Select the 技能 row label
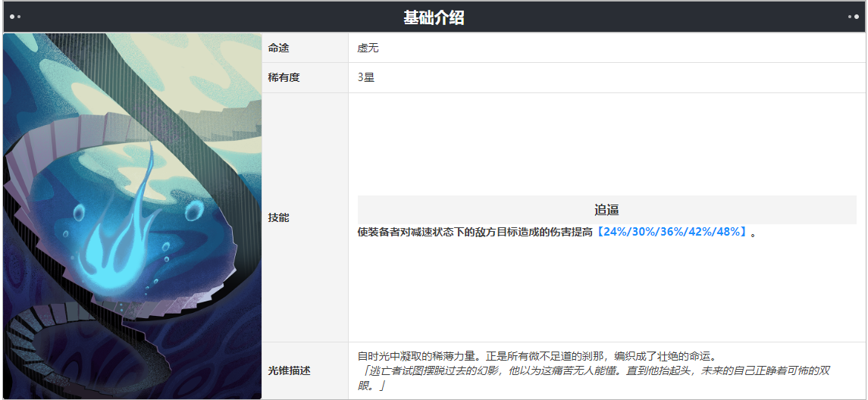The image size is (868, 400). coord(278,218)
